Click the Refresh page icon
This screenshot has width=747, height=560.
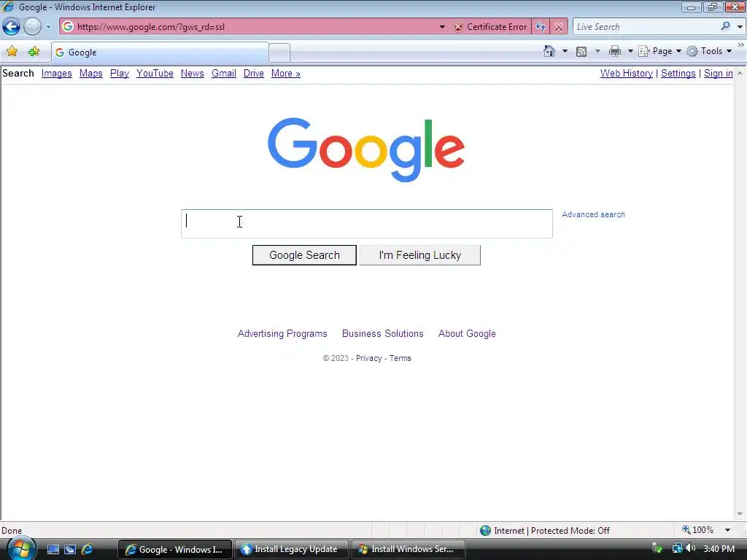click(x=541, y=27)
